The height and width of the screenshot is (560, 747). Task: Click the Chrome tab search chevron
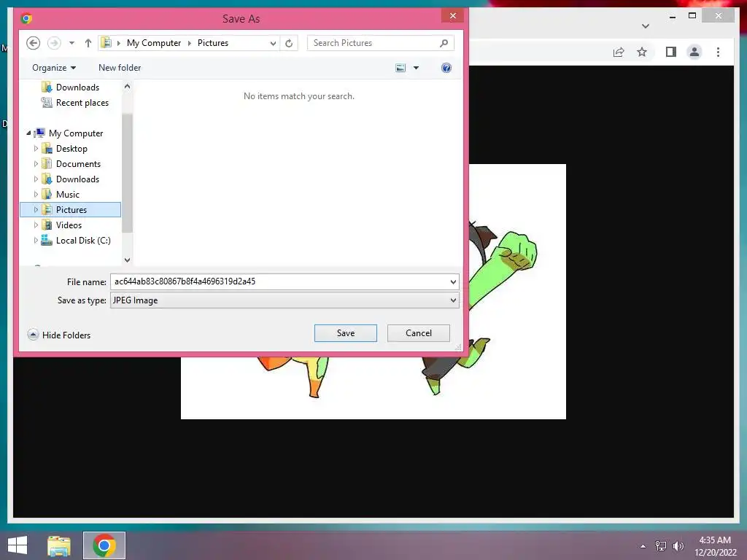pos(646,26)
